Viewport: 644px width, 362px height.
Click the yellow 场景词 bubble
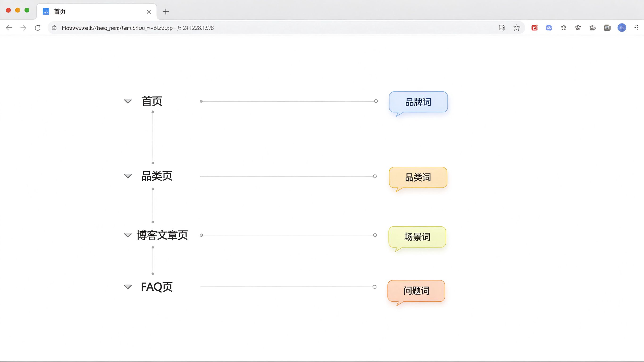click(417, 237)
